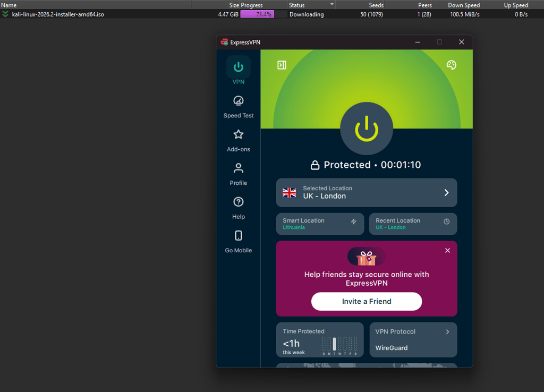This screenshot has height=392, width=544.
Task: Close the ExpressVPN window
Action: click(x=462, y=42)
